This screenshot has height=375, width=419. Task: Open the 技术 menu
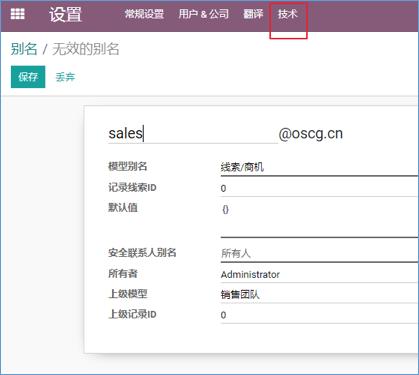(x=288, y=14)
